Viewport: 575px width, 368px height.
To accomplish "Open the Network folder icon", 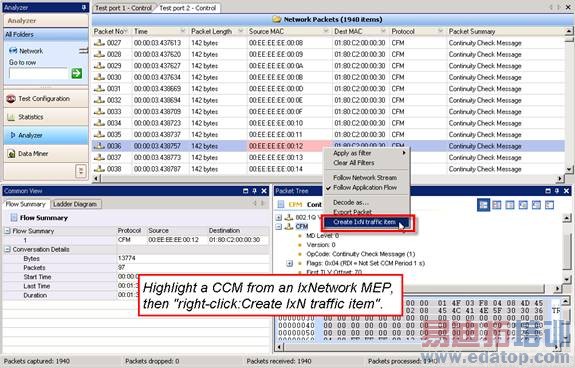I will [13, 51].
